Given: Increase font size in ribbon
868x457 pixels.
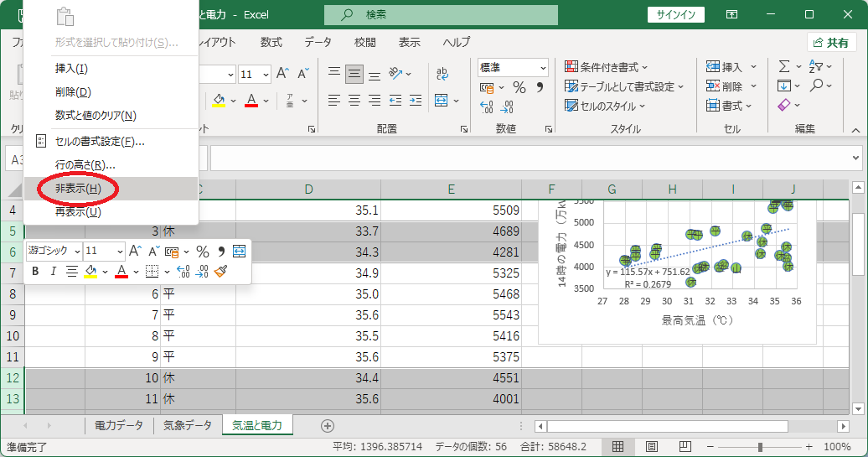Looking at the screenshot, I should coord(282,73).
